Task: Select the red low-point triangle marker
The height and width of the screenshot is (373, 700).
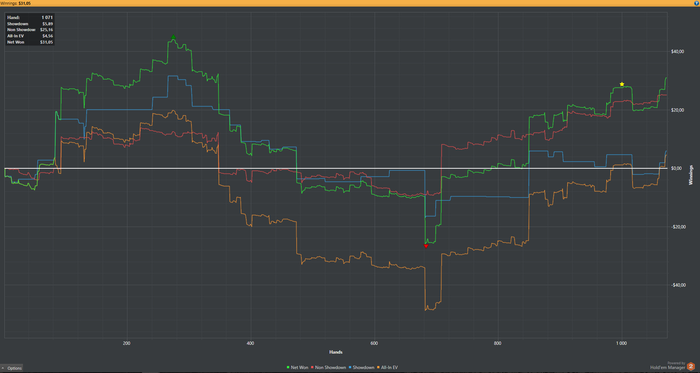Action: [426, 246]
